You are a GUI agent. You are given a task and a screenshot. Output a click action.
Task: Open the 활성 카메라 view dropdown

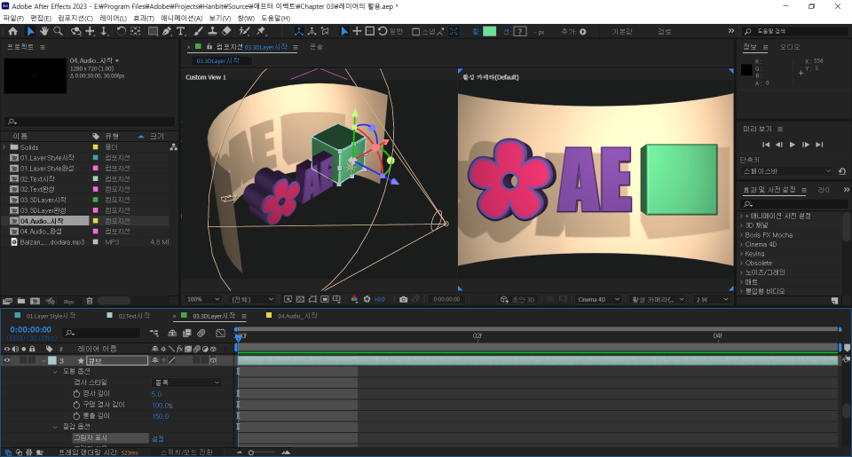[x=657, y=299]
